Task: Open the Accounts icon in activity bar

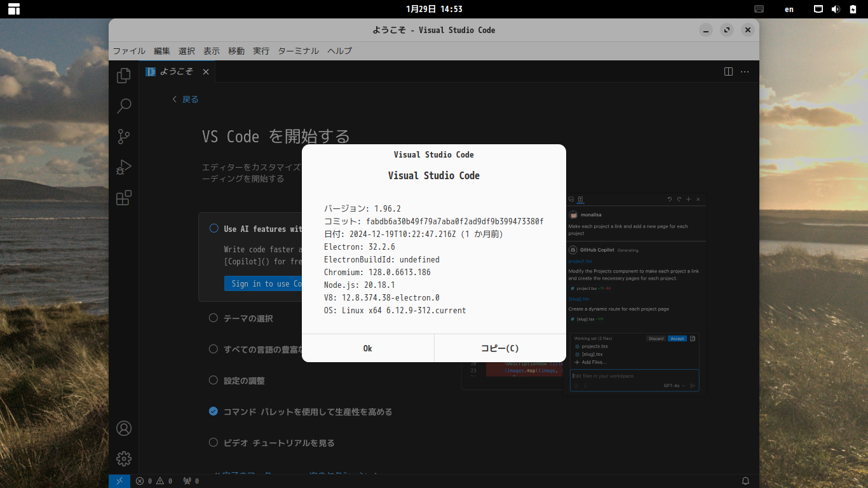Action: click(x=124, y=428)
